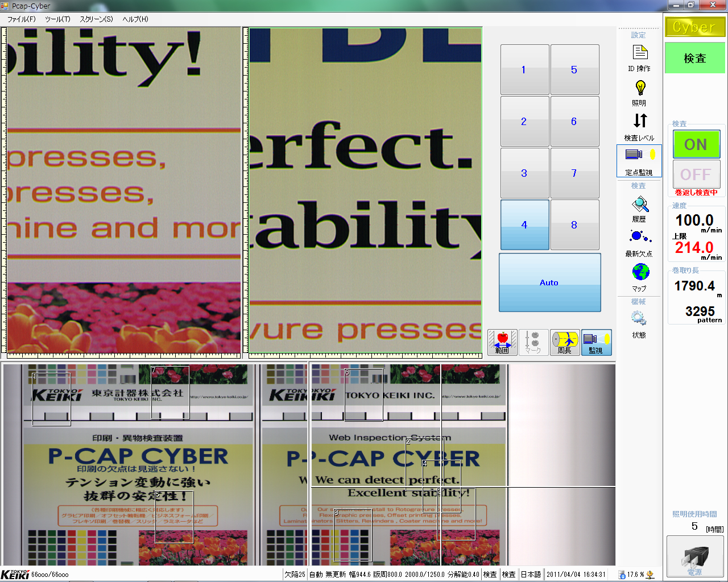Select monitor point 7 button
This screenshot has height=582, width=728.
pos(574,173)
